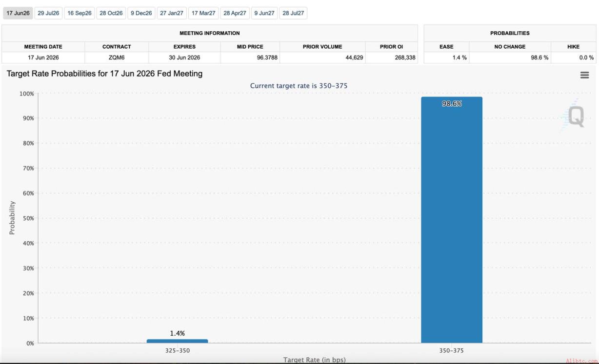Click the 100% y-axis tick label
The width and height of the screenshot is (599, 364).
pos(26,94)
